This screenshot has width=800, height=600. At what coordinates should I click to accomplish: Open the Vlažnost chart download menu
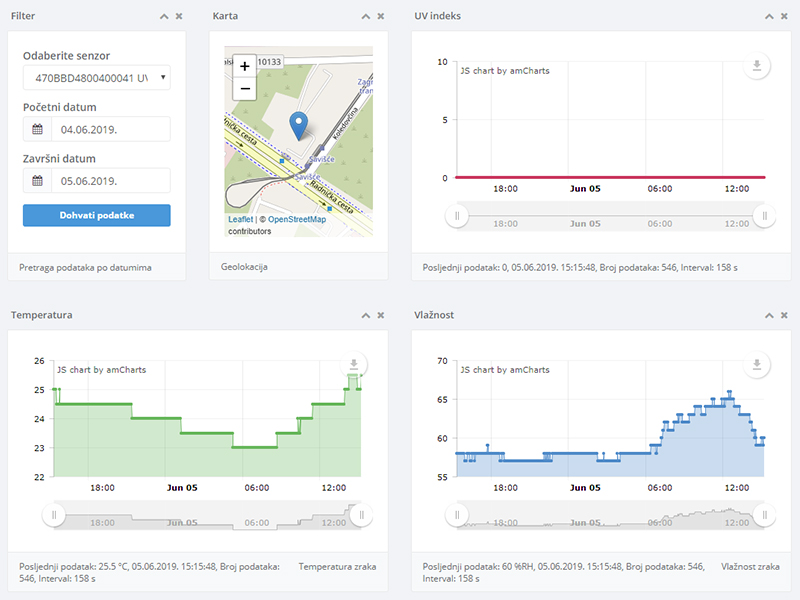(757, 366)
